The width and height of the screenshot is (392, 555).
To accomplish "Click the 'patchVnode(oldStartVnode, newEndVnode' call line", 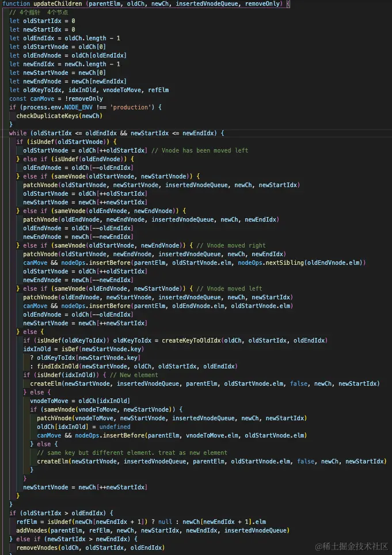I will click(x=155, y=254).
